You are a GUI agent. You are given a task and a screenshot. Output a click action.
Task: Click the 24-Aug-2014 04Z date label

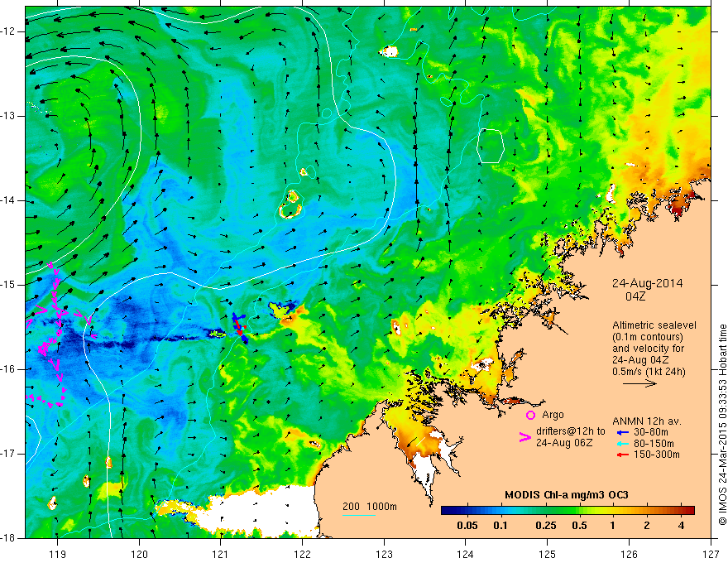coord(647,290)
